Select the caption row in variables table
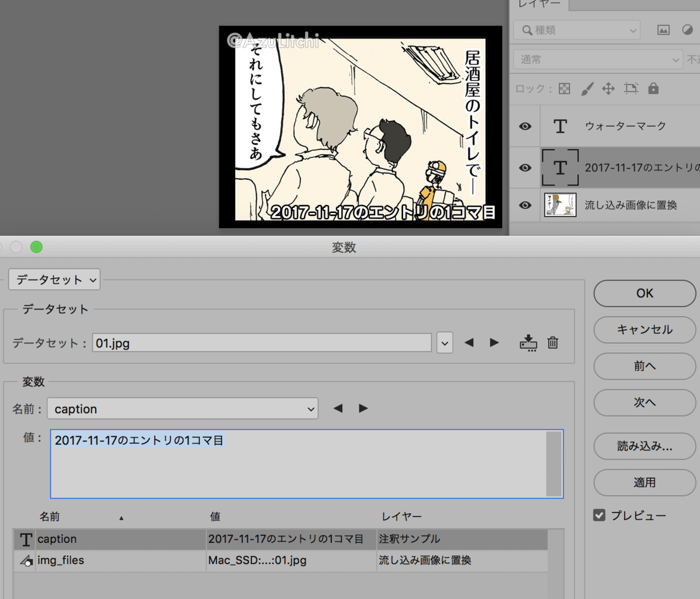Screen dimensions: 700x599 (281, 540)
